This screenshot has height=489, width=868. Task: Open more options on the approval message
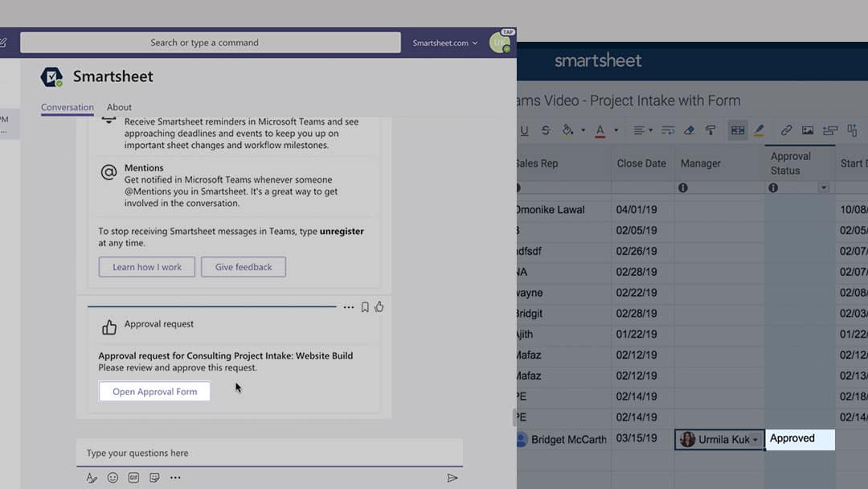tap(348, 306)
